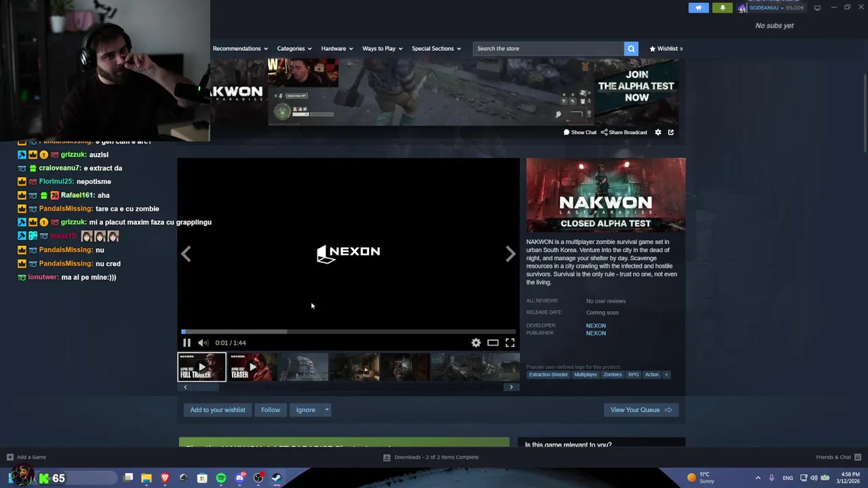868x488 pixels.
Task: Click View Your Queue
Action: click(641, 410)
